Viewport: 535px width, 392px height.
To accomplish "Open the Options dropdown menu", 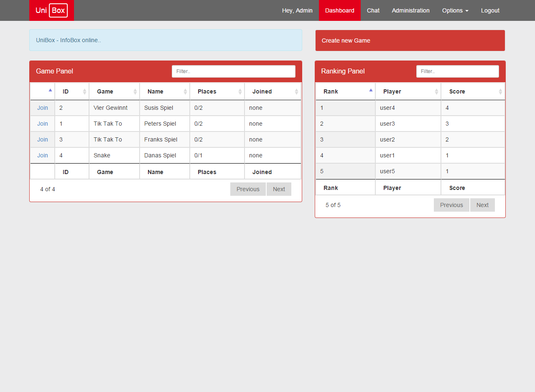I will click(455, 10).
